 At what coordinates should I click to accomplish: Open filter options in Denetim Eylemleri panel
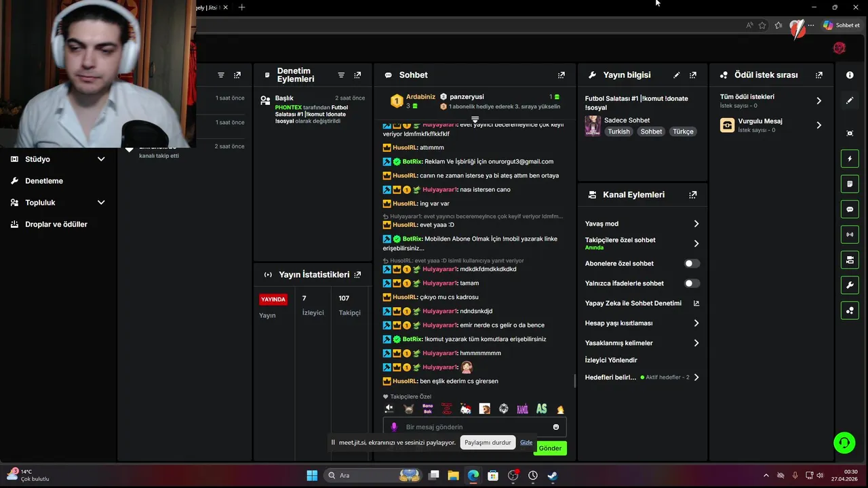[x=341, y=75]
